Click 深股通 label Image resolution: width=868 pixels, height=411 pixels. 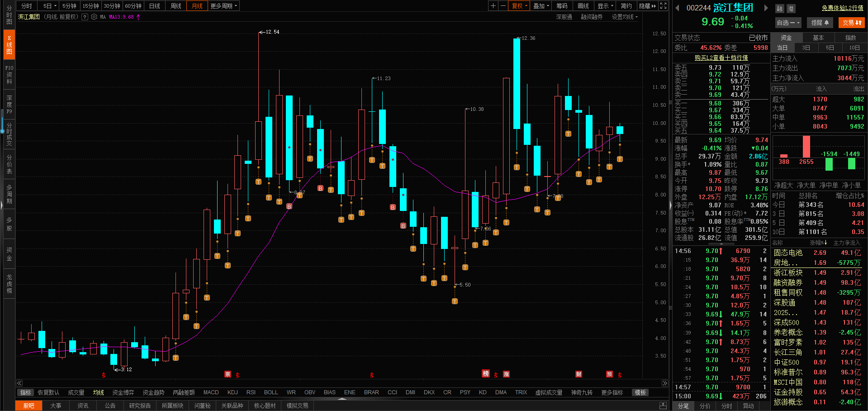pyautogui.click(x=564, y=17)
